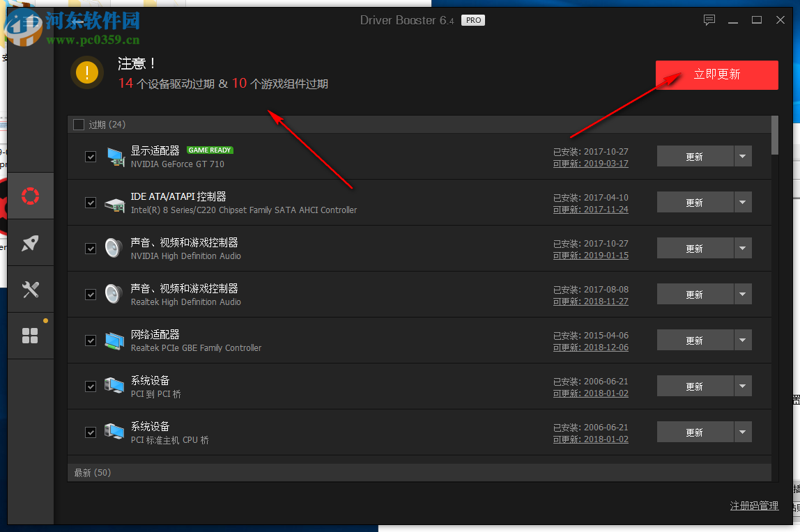Click 更新 for NVIDIA High Definition Audio

tap(695, 248)
